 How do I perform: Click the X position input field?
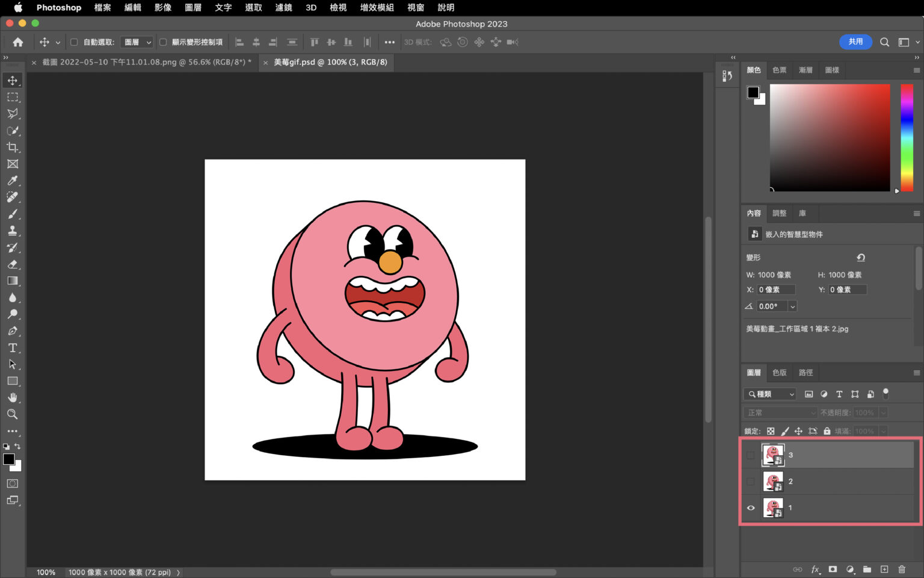776,290
